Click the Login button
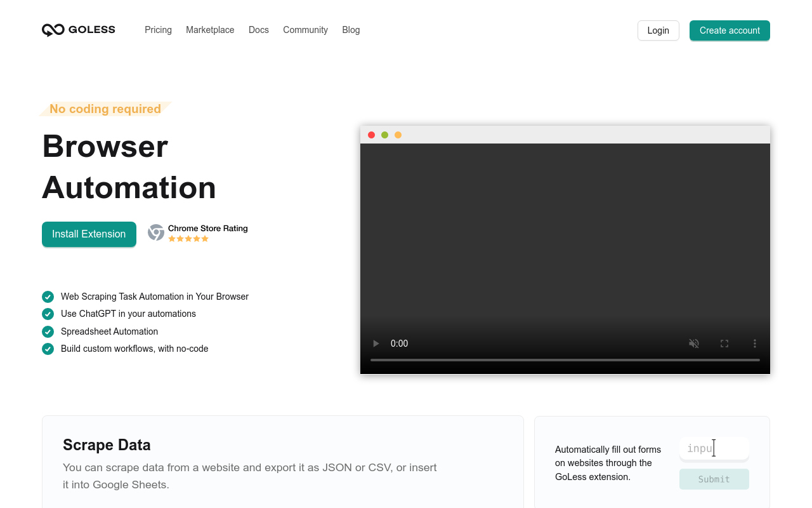The height and width of the screenshot is (508, 812). click(658, 30)
